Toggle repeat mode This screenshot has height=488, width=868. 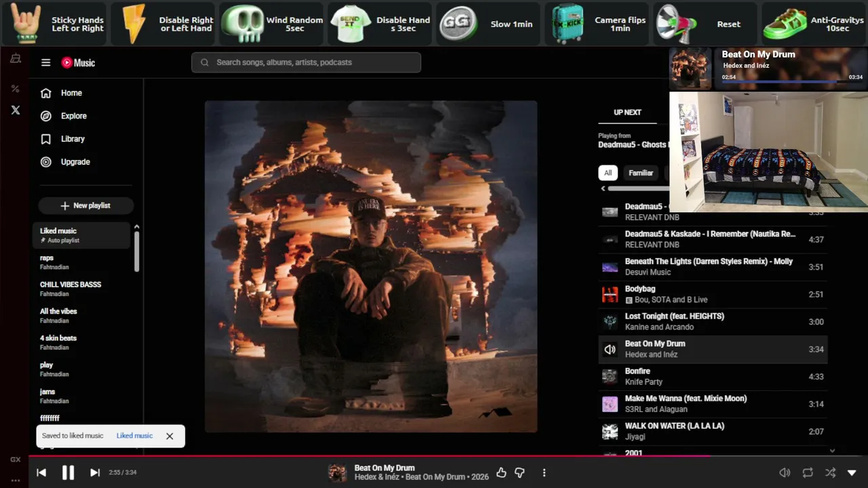pos(807,472)
